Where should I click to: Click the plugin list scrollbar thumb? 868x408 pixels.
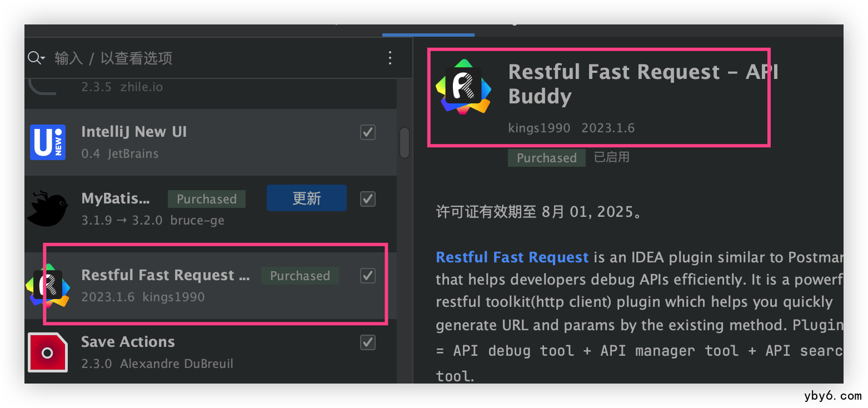[405, 143]
